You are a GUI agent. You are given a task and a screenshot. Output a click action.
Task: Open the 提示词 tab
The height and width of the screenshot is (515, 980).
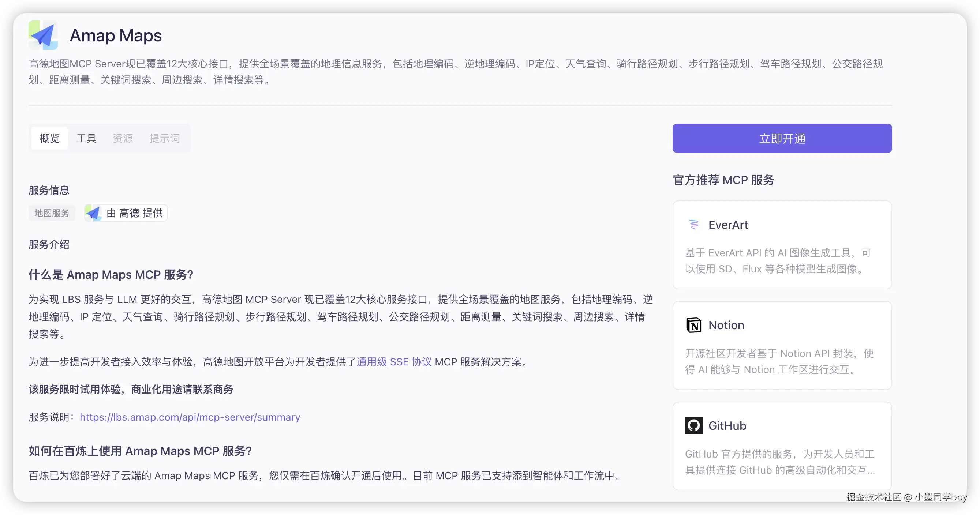tap(164, 139)
